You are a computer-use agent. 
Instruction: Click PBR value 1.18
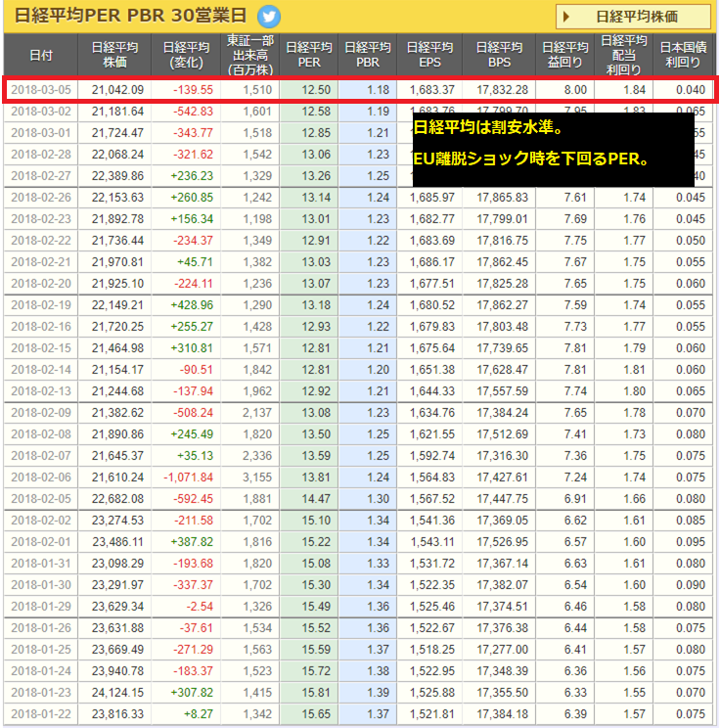click(378, 90)
